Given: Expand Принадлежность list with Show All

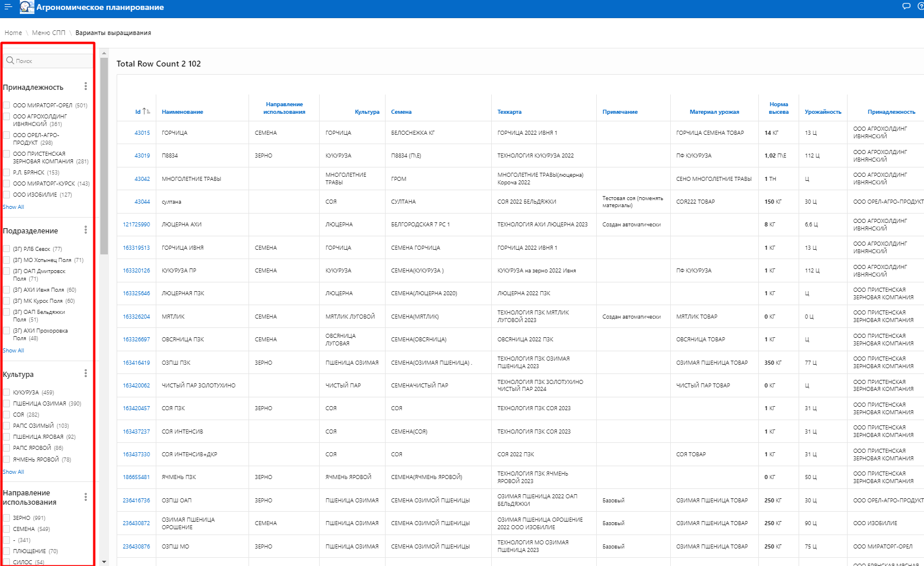Looking at the screenshot, I should tap(13, 207).
